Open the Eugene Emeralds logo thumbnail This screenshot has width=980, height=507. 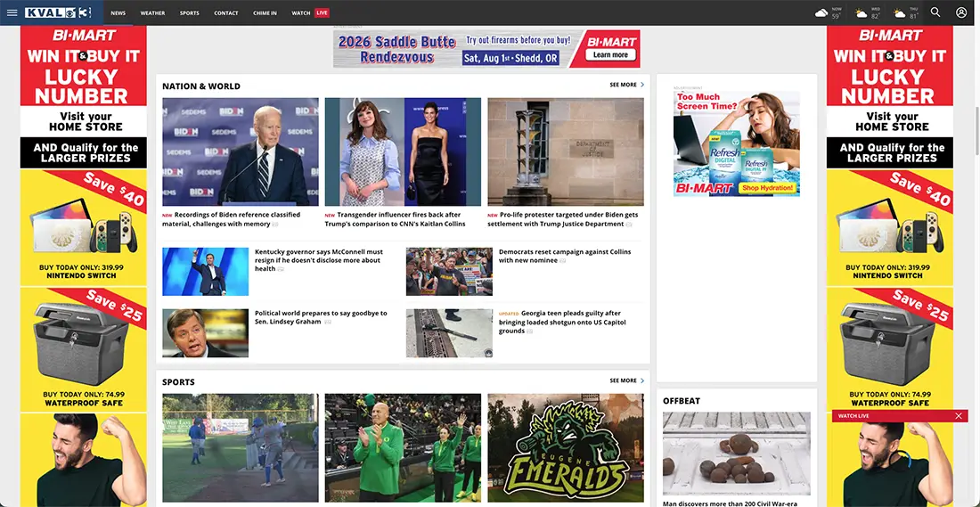click(x=566, y=447)
